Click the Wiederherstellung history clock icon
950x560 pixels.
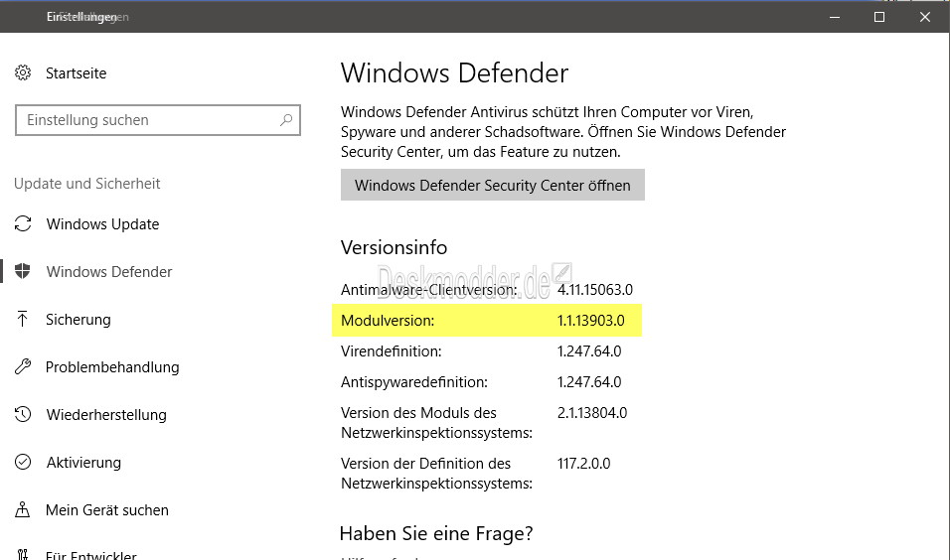click(x=23, y=414)
